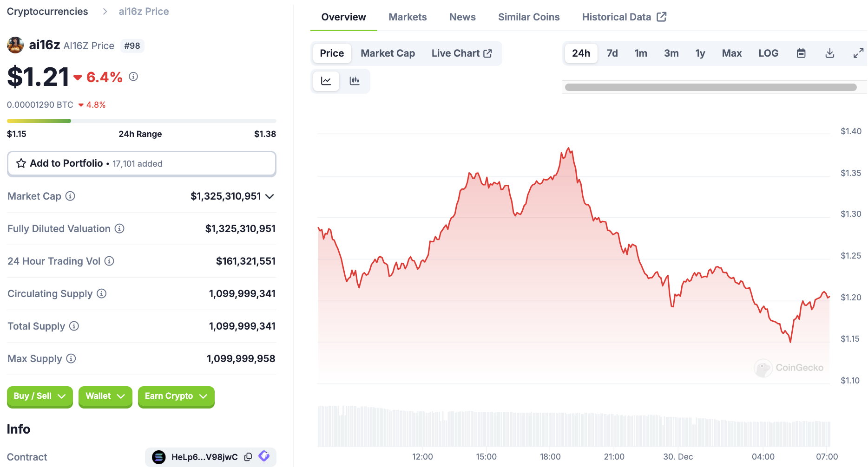Screen dimensions: 868x467
Task: Click the #98 rank badge
Action: 132,46
